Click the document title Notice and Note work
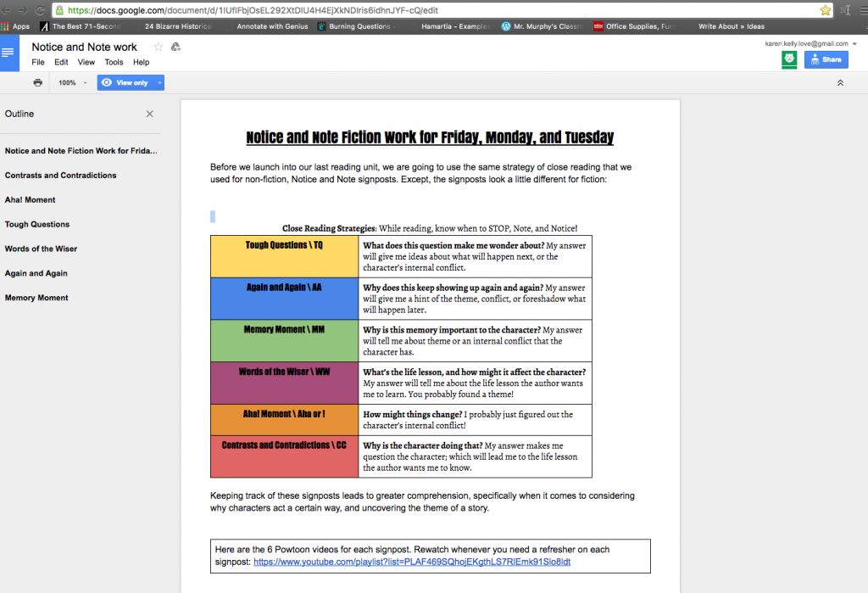 [x=84, y=48]
